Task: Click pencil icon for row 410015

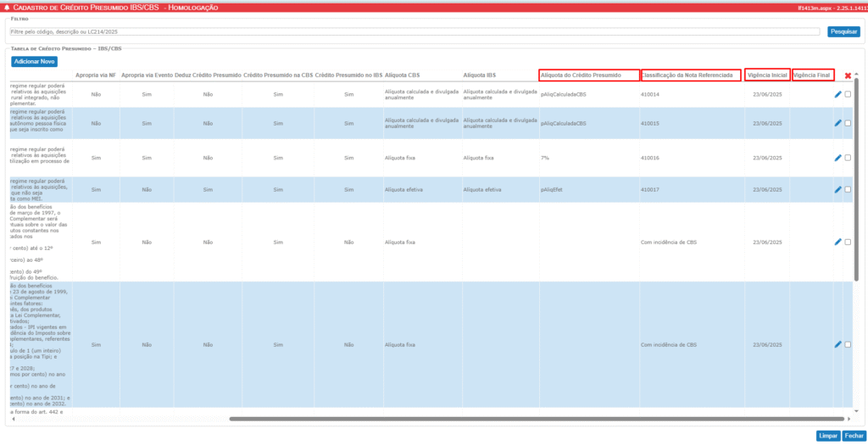Action: pyautogui.click(x=837, y=123)
